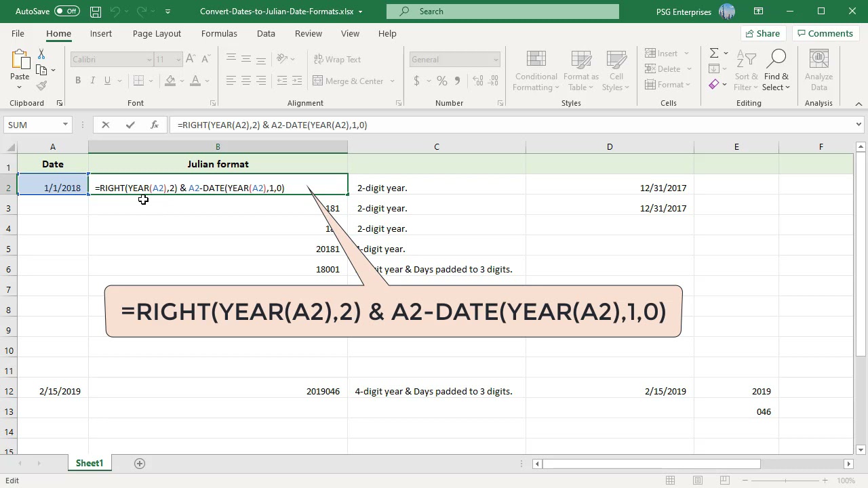The image size is (868, 488).
Task: Click Increase Font Size icon
Action: [191, 60]
